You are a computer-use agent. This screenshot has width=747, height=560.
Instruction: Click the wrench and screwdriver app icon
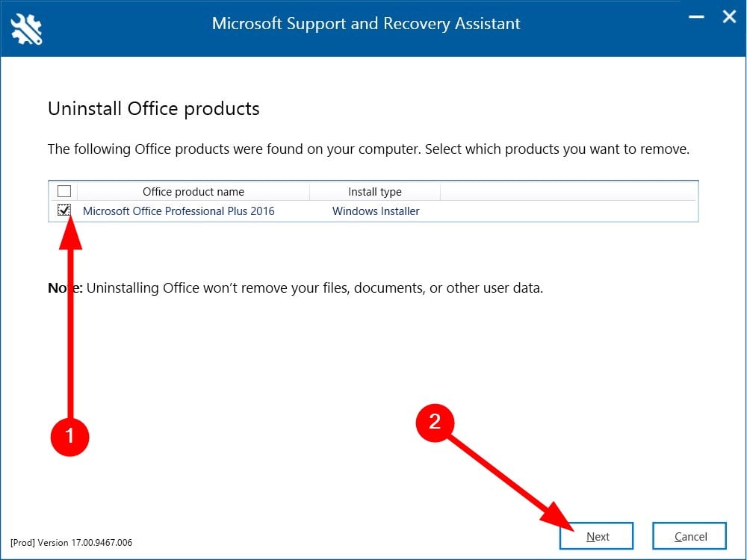(x=27, y=28)
